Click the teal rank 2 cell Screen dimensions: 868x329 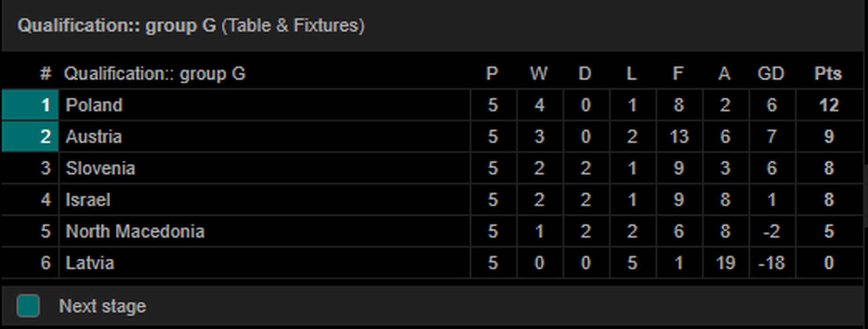point(30,137)
